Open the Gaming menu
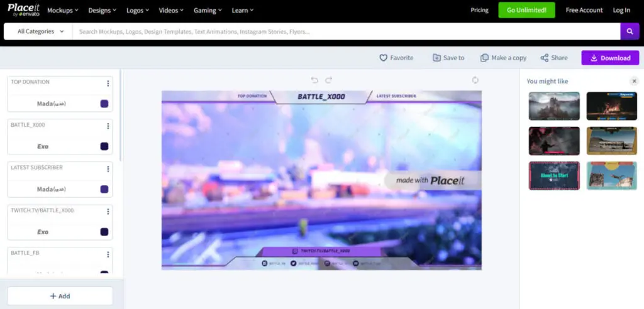The image size is (644, 309). pyautogui.click(x=208, y=10)
